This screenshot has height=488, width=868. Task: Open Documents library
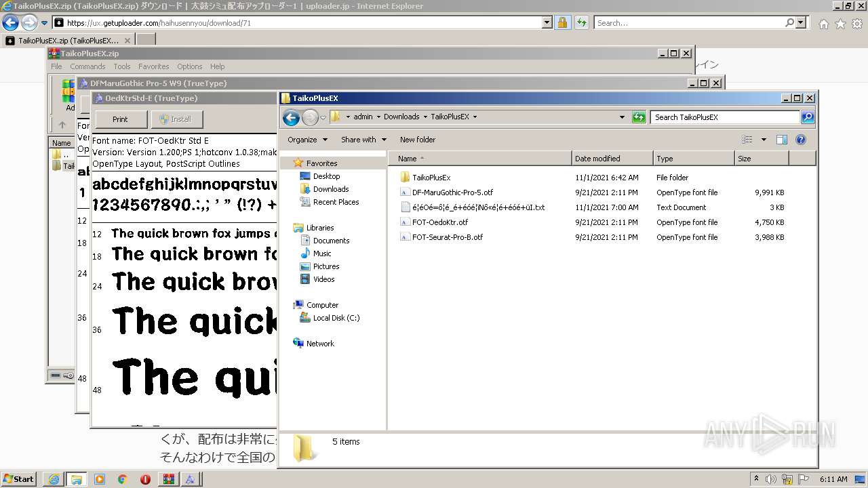pyautogui.click(x=331, y=241)
